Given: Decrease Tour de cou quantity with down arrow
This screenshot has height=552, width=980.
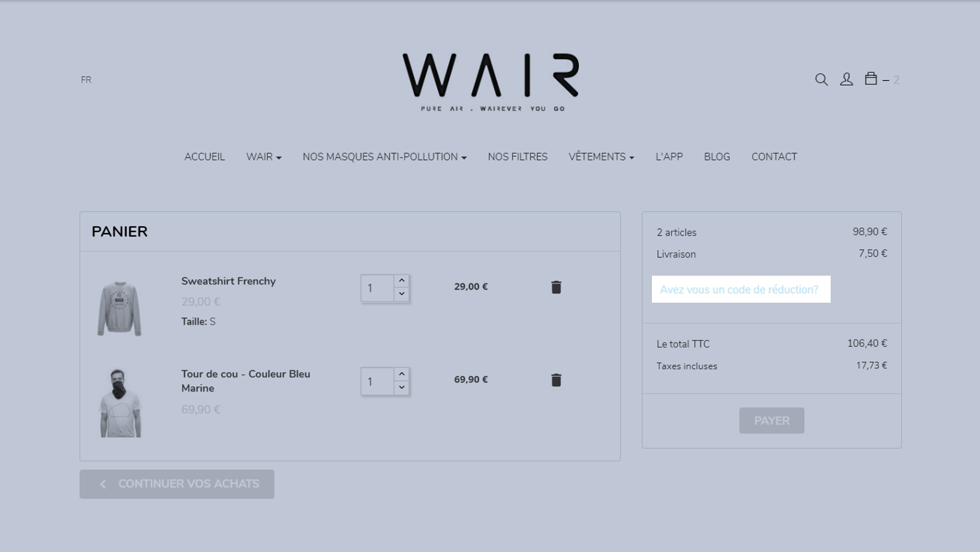Looking at the screenshot, I should [402, 388].
